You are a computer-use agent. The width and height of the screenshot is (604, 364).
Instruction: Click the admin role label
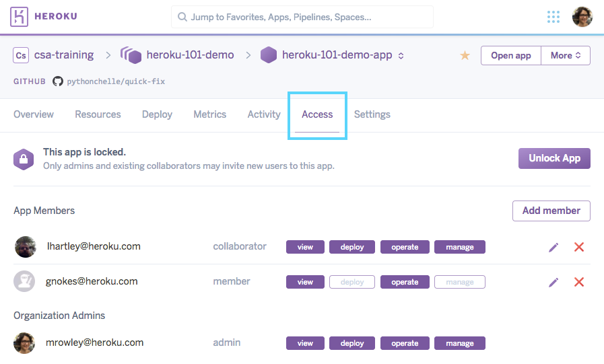pos(226,342)
